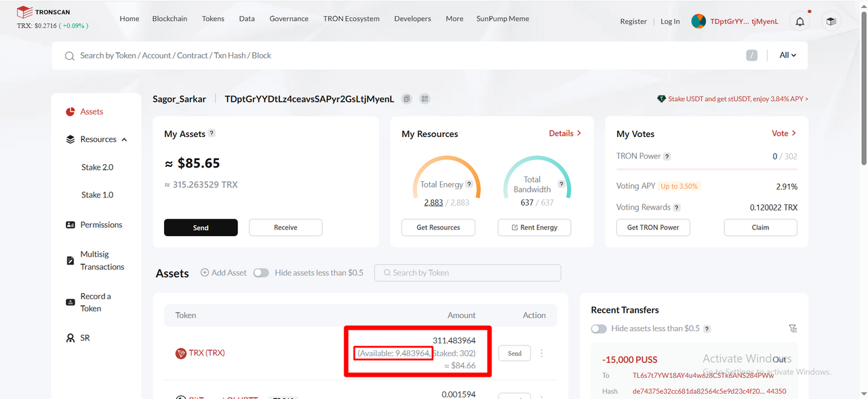Click the slash shortcut icon in search bar

click(x=751, y=56)
